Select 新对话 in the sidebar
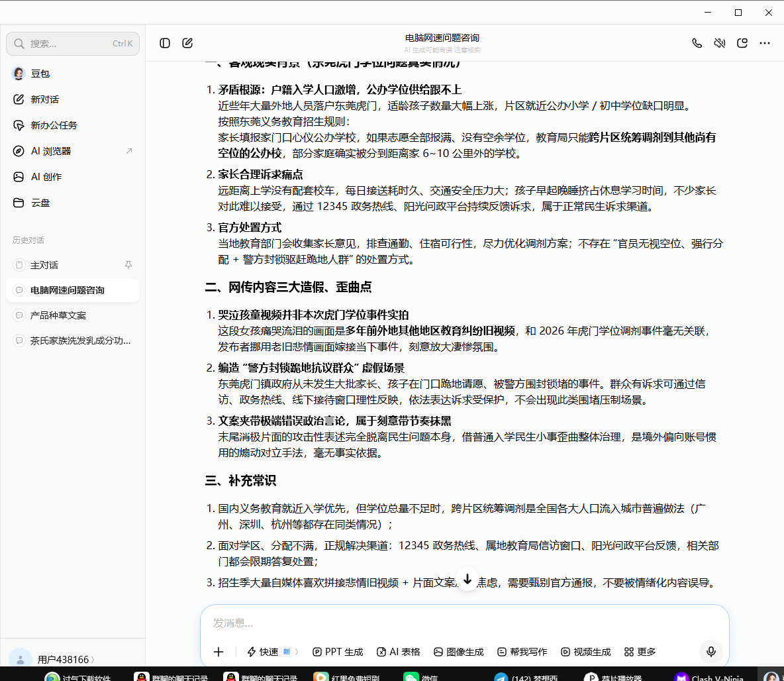 [x=72, y=99]
